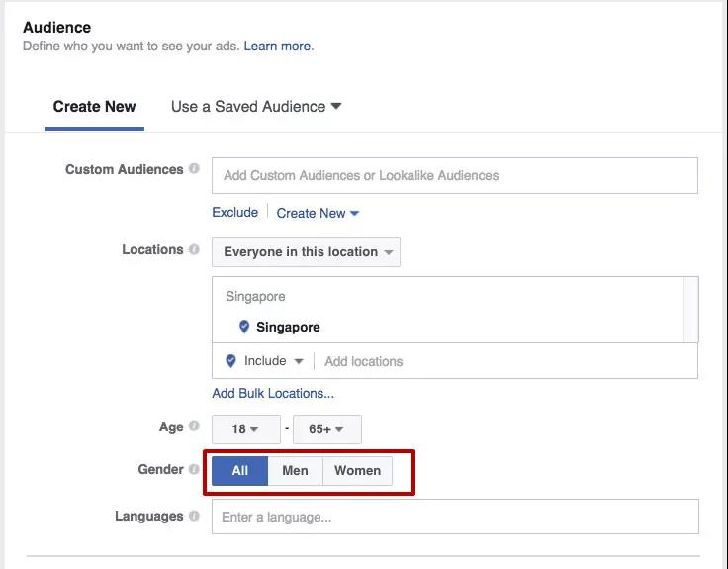Click the pin icon next to Include
Image resolution: width=728 pixels, height=569 pixels.
pyautogui.click(x=231, y=361)
